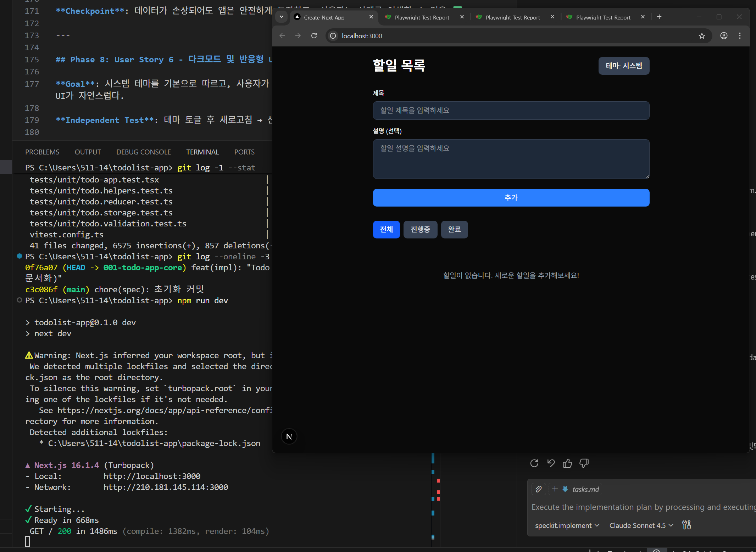Click the thumbs up feedback icon

[567, 463]
